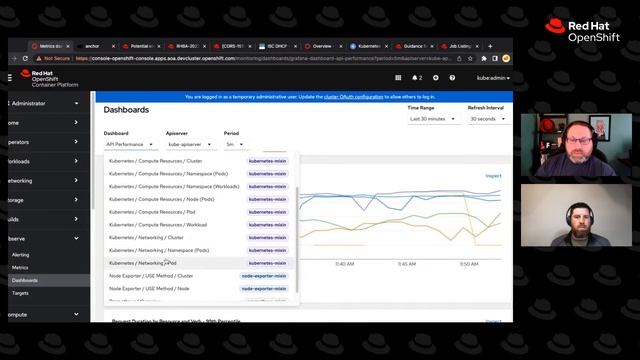640x360 pixels.
Task: Open the browser extensions puzzle icon
Action: click(484, 58)
